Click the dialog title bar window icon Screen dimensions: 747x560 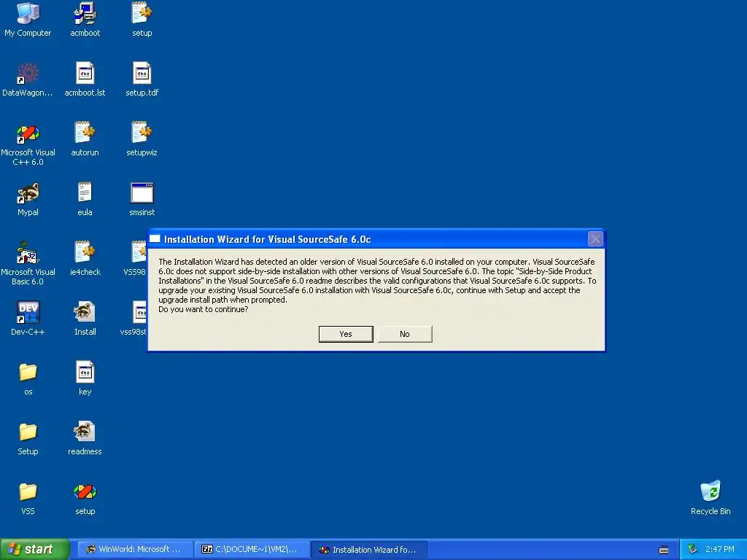tap(155, 238)
